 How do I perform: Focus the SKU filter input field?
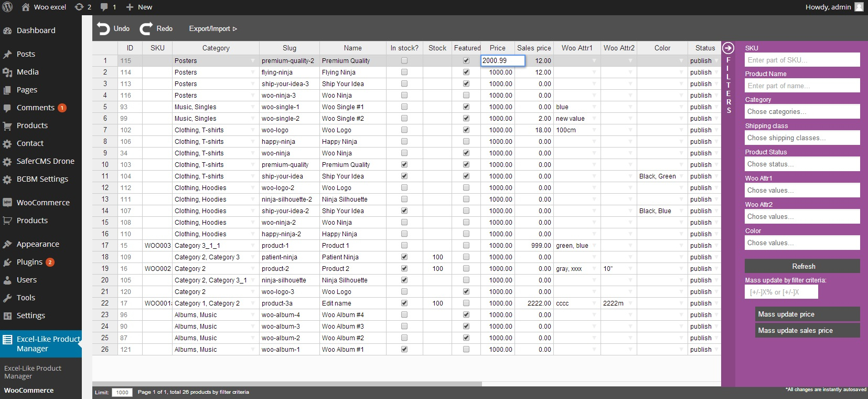click(x=802, y=60)
